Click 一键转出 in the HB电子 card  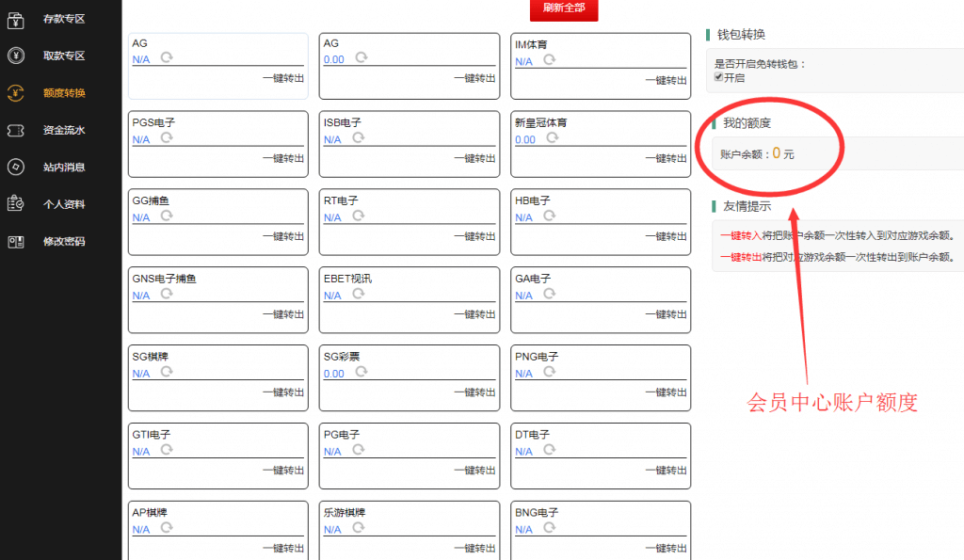666,236
